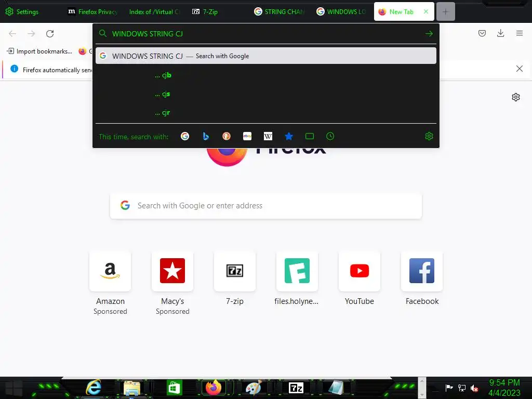532x399 pixels.
Task: Switch to the Firefox Privacy tab
Action: click(x=92, y=11)
